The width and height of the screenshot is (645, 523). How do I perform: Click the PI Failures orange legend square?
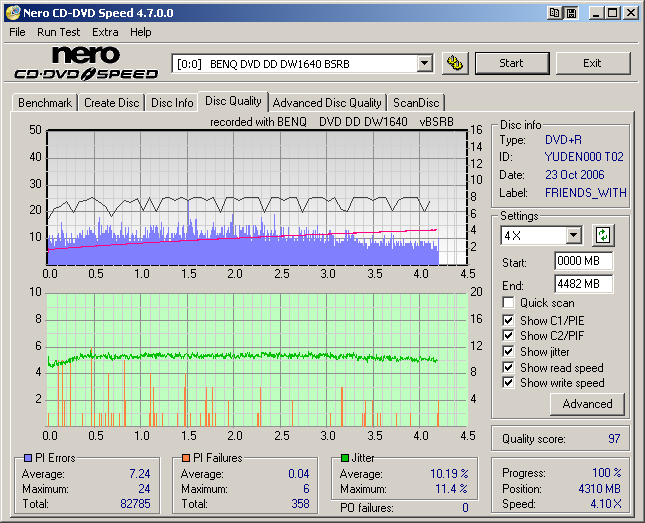click(x=186, y=458)
